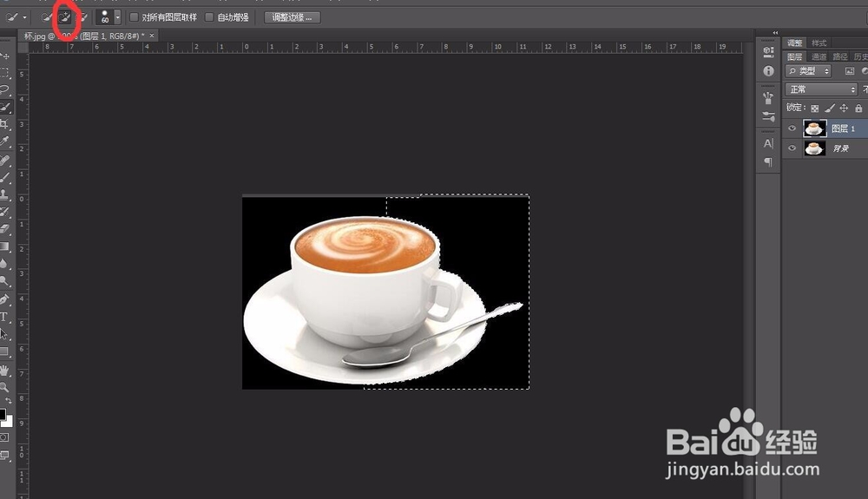868x499 pixels.
Task: Select the Move tool
Action: coord(4,56)
